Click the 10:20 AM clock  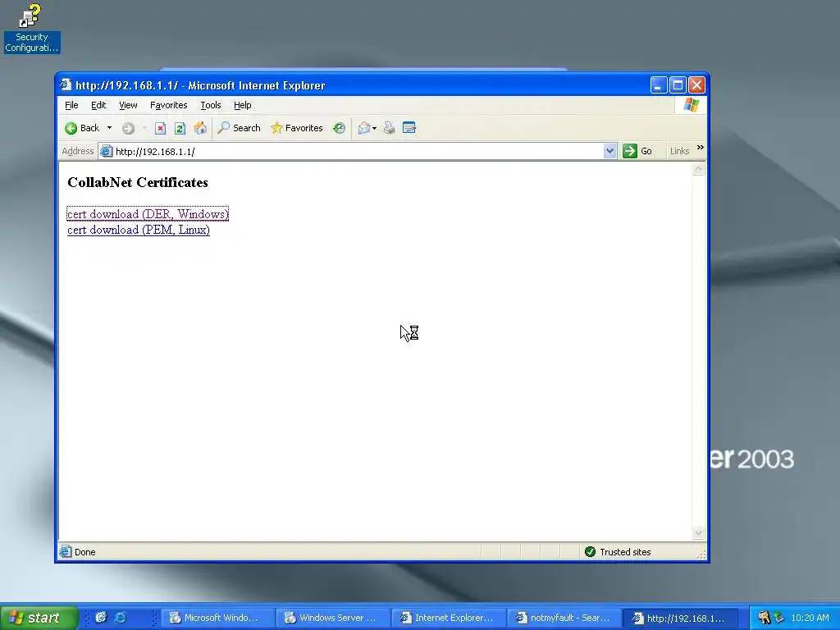pyautogui.click(x=810, y=618)
